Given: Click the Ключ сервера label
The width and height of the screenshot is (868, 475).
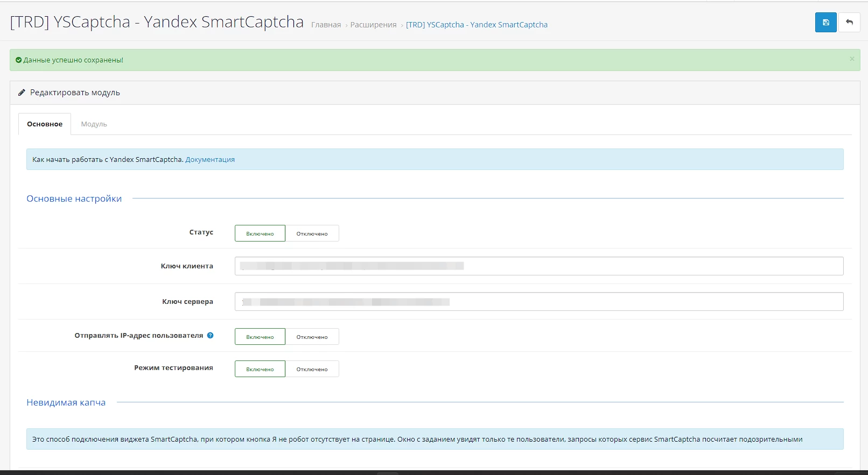Looking at the screenshot, I should [x=187, y=302].
